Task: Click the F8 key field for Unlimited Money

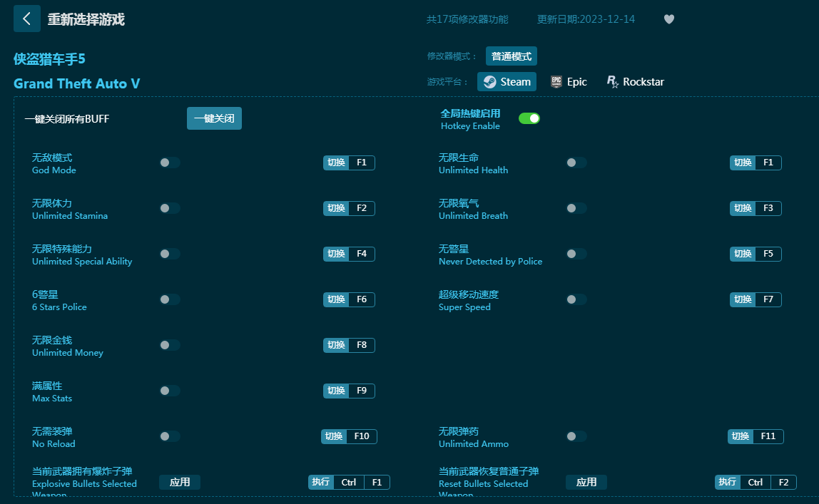Action: [x=362, y=345]
